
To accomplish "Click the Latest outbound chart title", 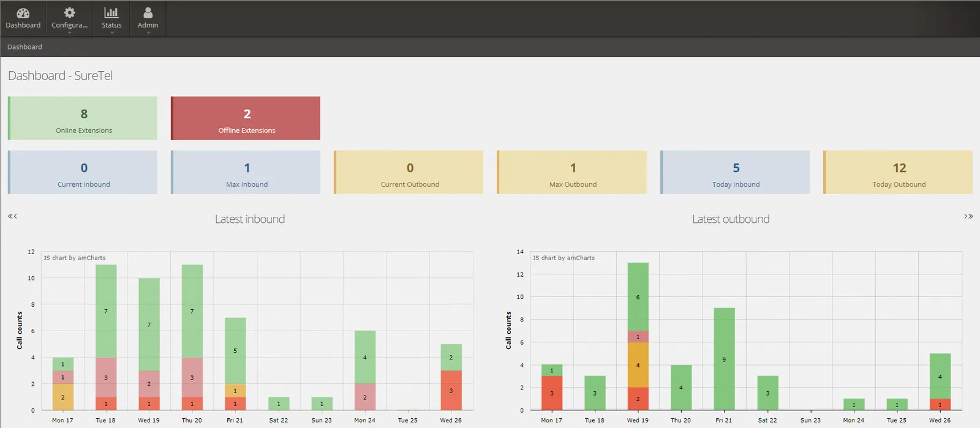I will coord(731,219).
